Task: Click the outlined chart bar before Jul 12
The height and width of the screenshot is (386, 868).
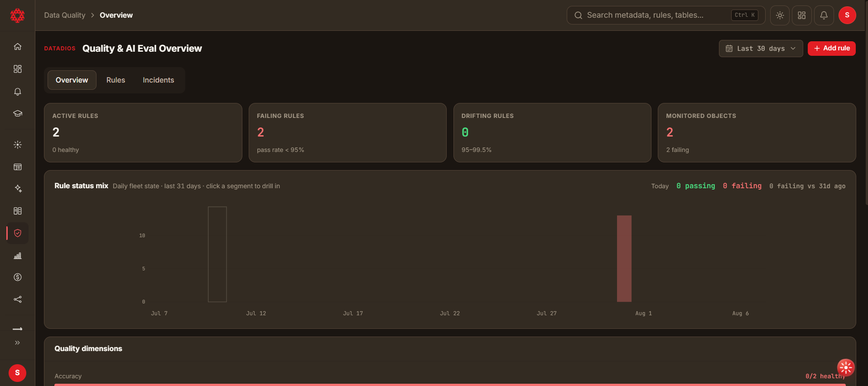Action: point(217,254)
